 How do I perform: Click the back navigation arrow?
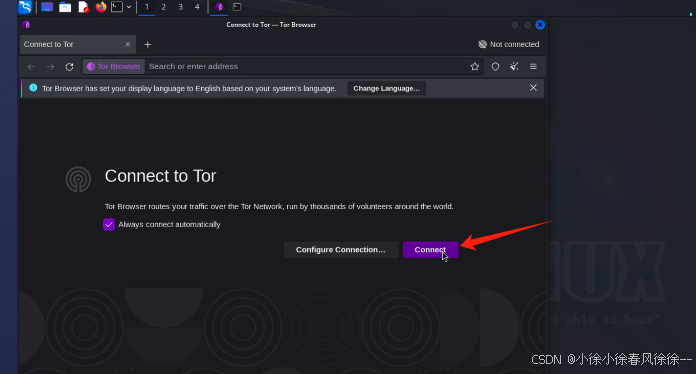31,67
